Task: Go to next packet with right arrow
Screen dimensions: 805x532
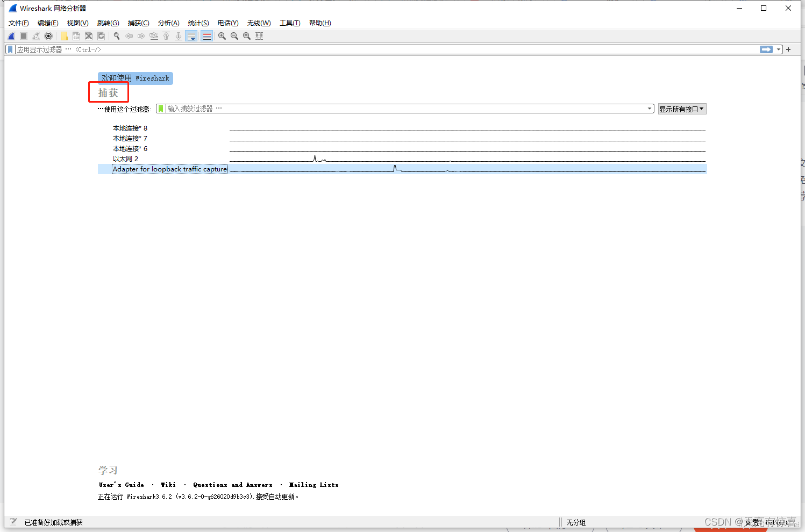Action: (x=141, y=36)
